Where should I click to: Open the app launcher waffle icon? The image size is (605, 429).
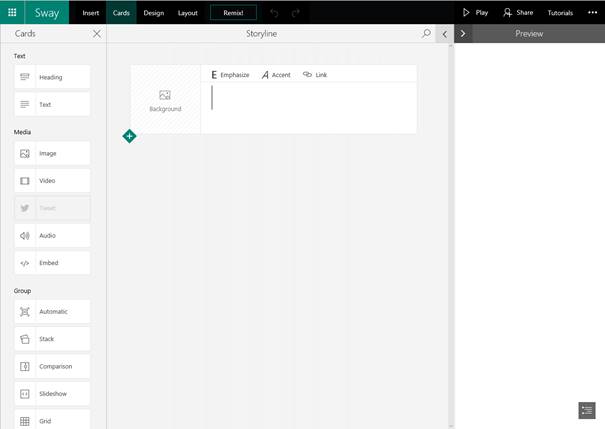coord(13,13)
